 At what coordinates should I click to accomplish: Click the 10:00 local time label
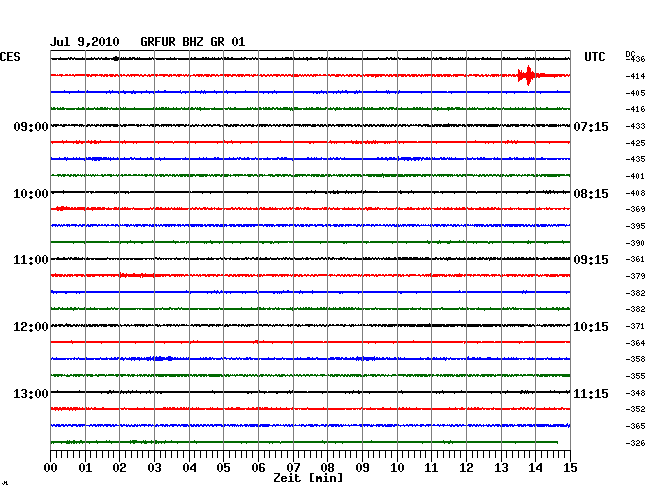[x=31, y=194]
